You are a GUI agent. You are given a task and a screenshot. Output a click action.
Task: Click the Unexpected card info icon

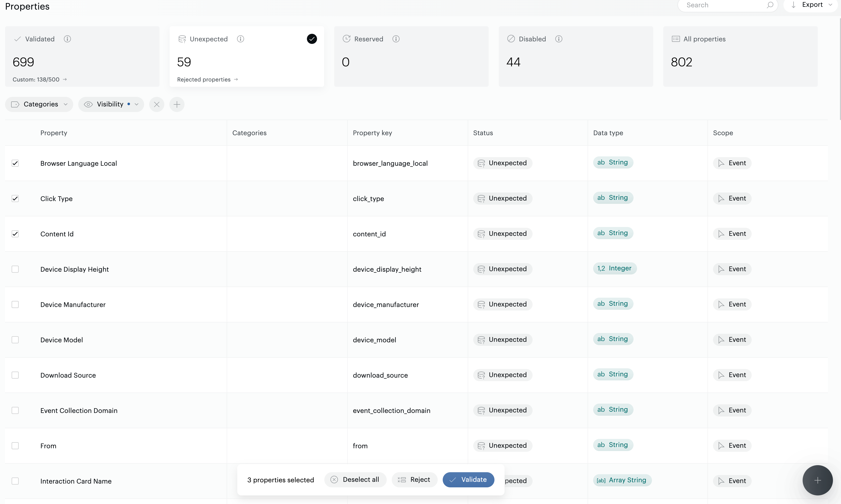240,39
